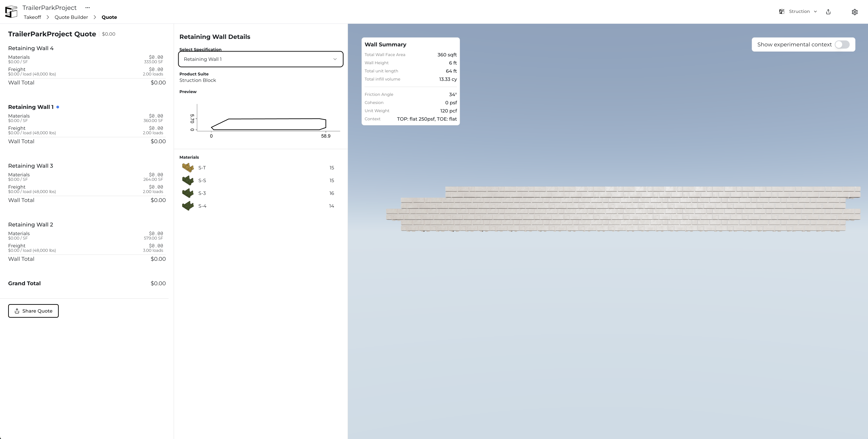Click the S-3 material thumbnail icon
The width and height of the screenshot is (868, 439).
(x=188, y=193)
